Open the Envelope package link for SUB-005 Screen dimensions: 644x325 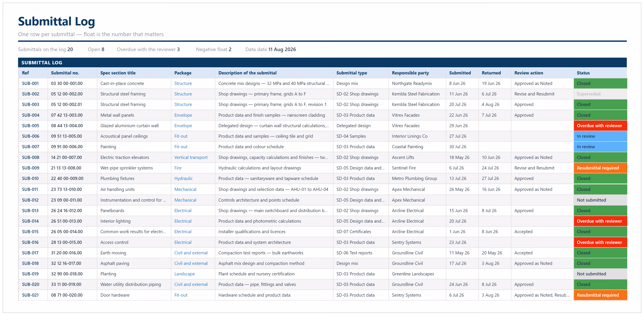(183, 126)
